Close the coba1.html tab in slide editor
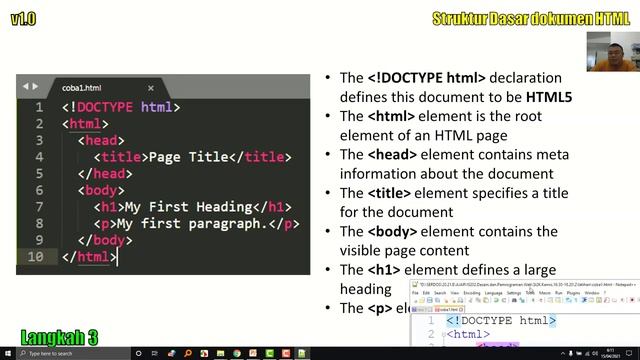640x360 pixels. coord(151,88)
